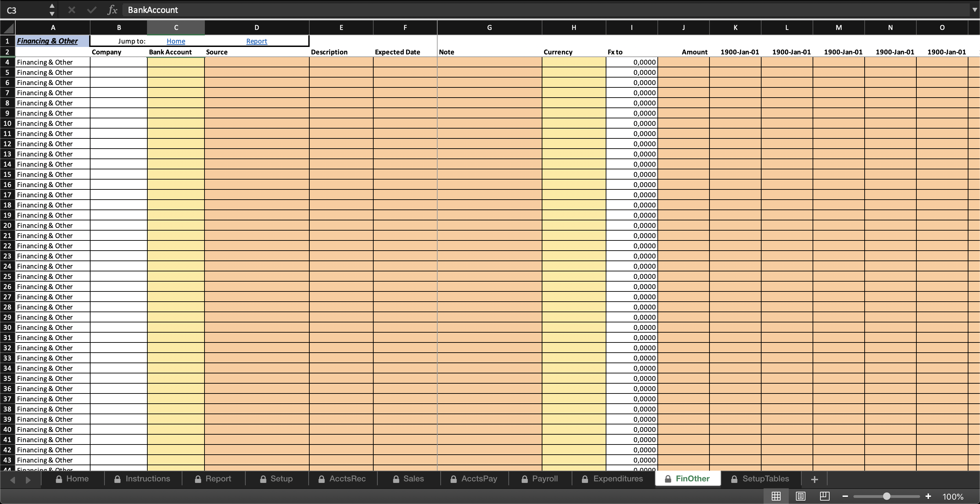Click the Expected Date header cell
The image size is (980, 504).
click(405, 52)
